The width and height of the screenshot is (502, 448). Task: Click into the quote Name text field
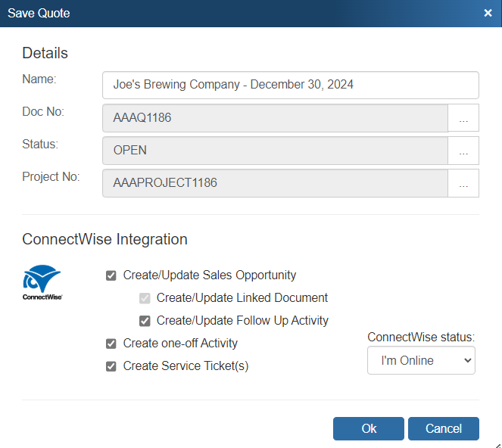coord(290,85)
